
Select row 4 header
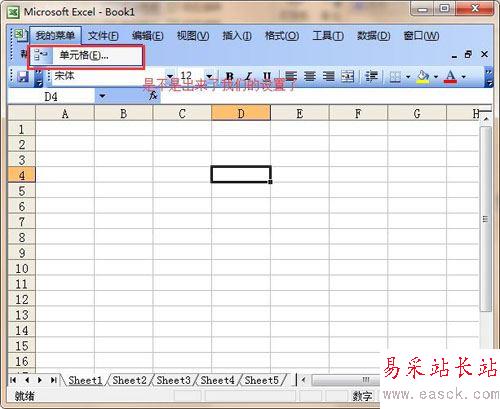[x=22, y=175]
